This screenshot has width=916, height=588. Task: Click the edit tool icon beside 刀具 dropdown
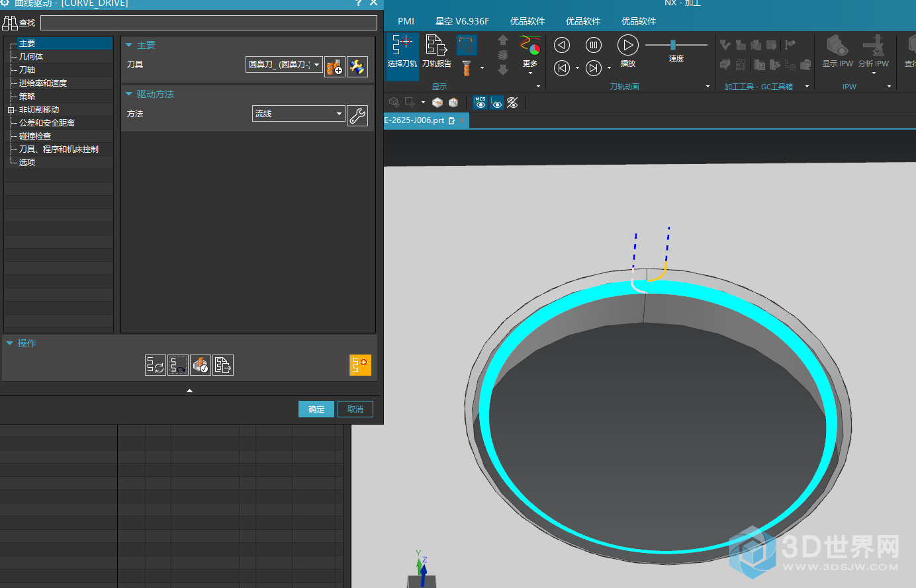pyautogui.click(x=357, y=66)
